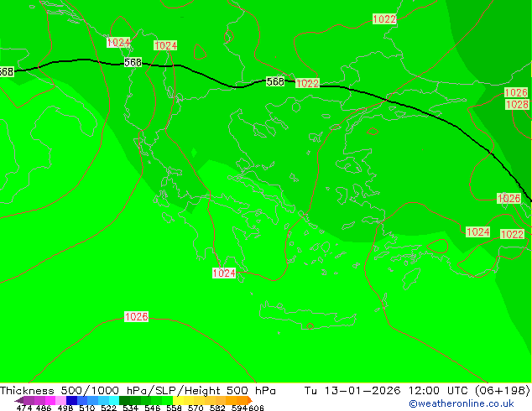Click the chart title starting "Thickness 500/1000 hPa"
532x411 pixels.
138,391
